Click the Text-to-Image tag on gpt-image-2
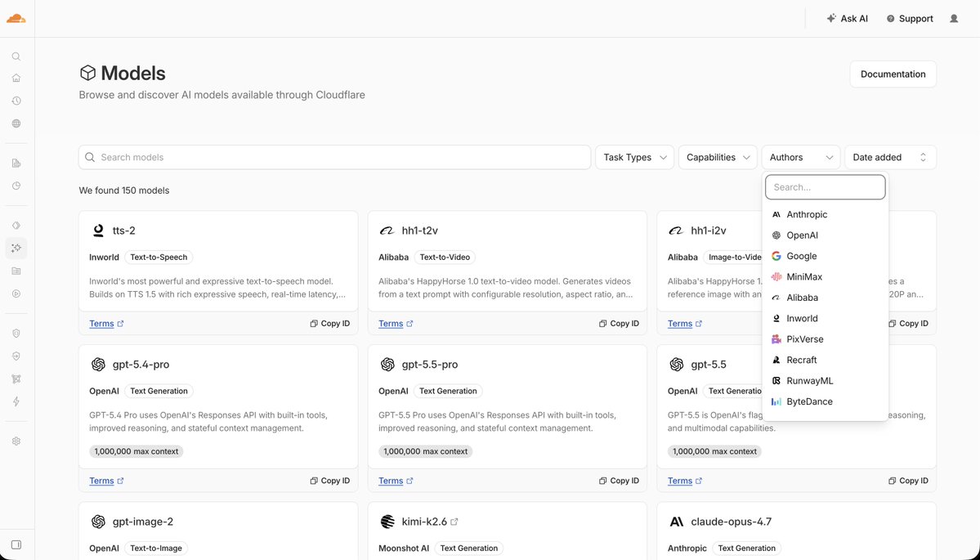The height and width of the screenshot is (560, 980). click(x=156, y=548)
